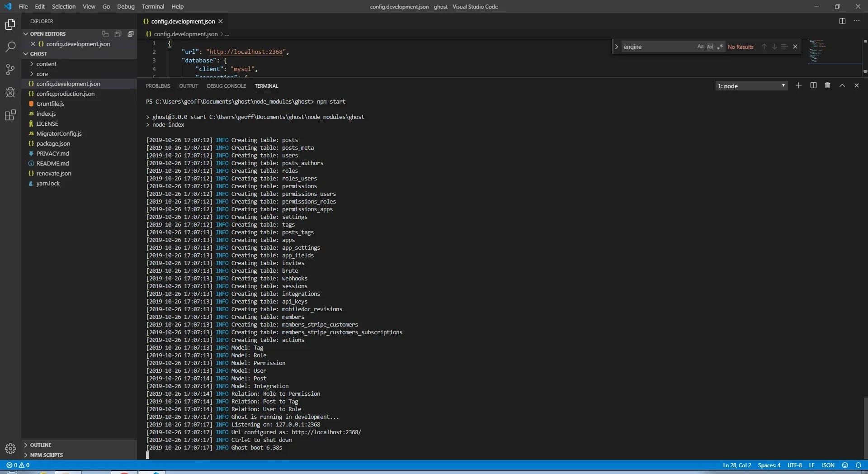Open the Search view in activity bar
This screenshot has width=868, height=474.
10,47
